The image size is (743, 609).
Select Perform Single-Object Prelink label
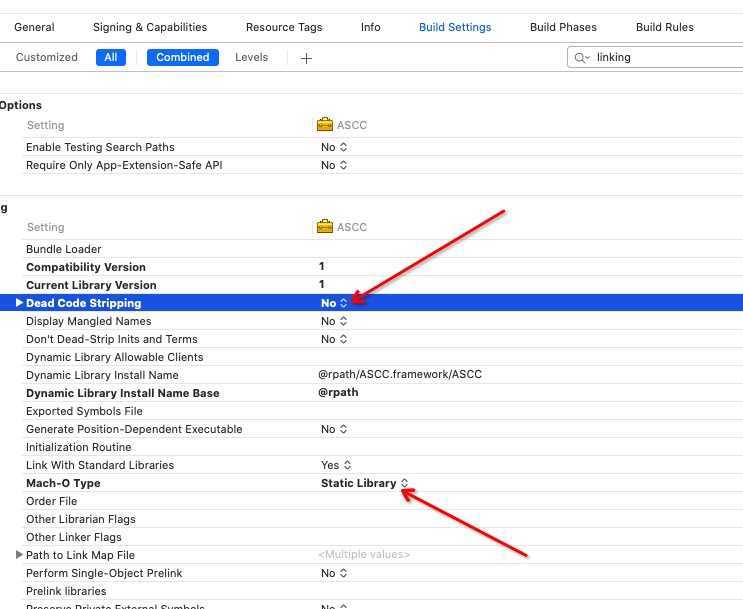point(104,573)
